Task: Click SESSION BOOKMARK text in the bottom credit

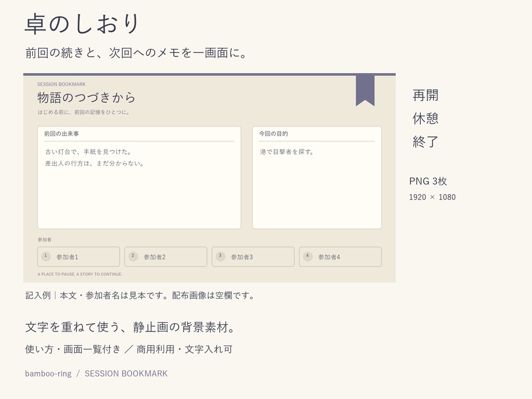Action: (126, 374)
